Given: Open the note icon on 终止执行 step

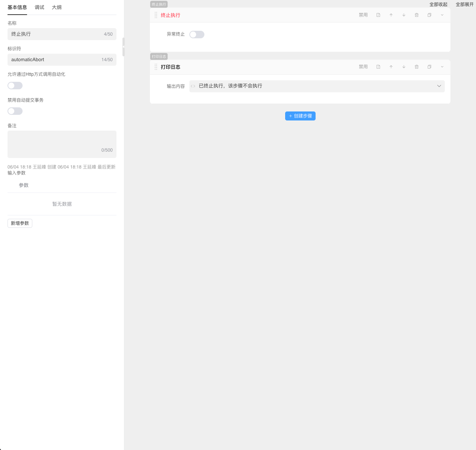Looking at the screenshot, I should point(378,15).
